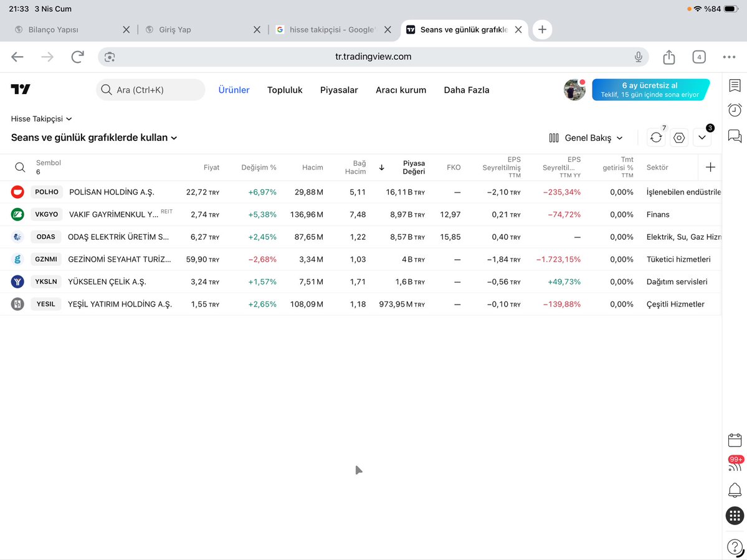
Task: Sort by Piyasa Değeri column header
Action: 414,167
